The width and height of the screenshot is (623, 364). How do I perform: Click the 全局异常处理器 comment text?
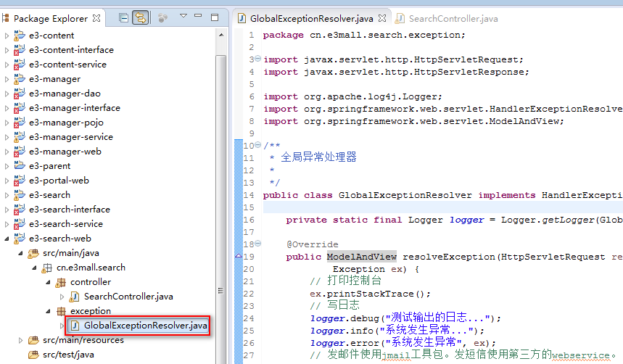pos(318,157)
